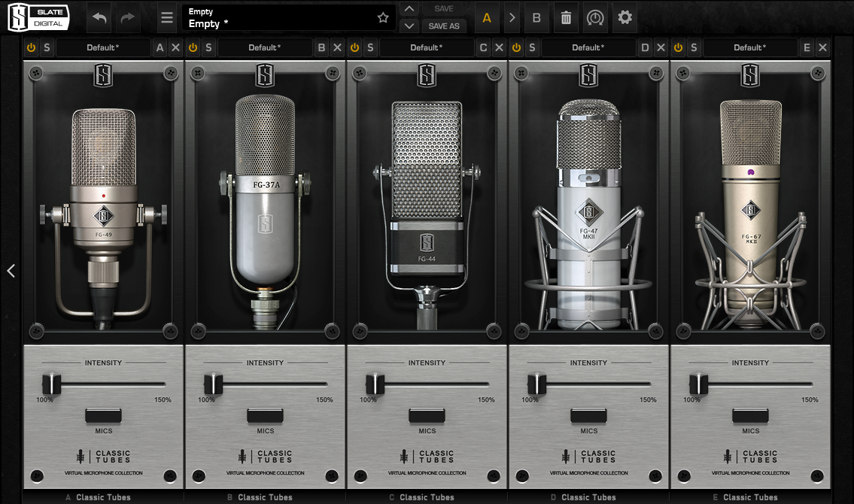Remove the FG-49 mic using channel A's X
854x504 pixels.
175,47
